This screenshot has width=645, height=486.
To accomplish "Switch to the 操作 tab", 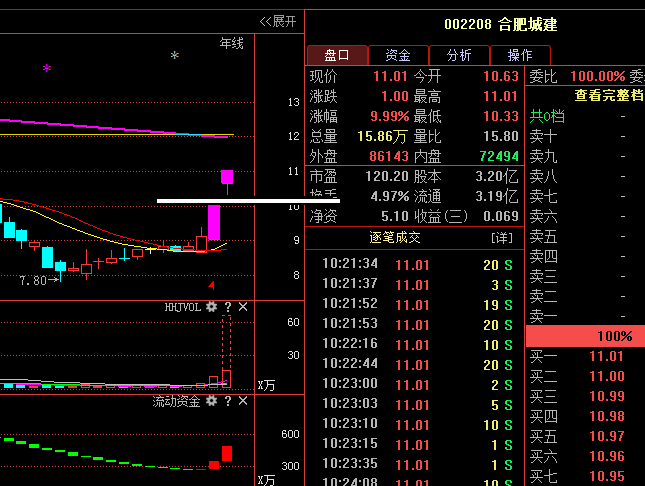I will (x=520, y=55).
